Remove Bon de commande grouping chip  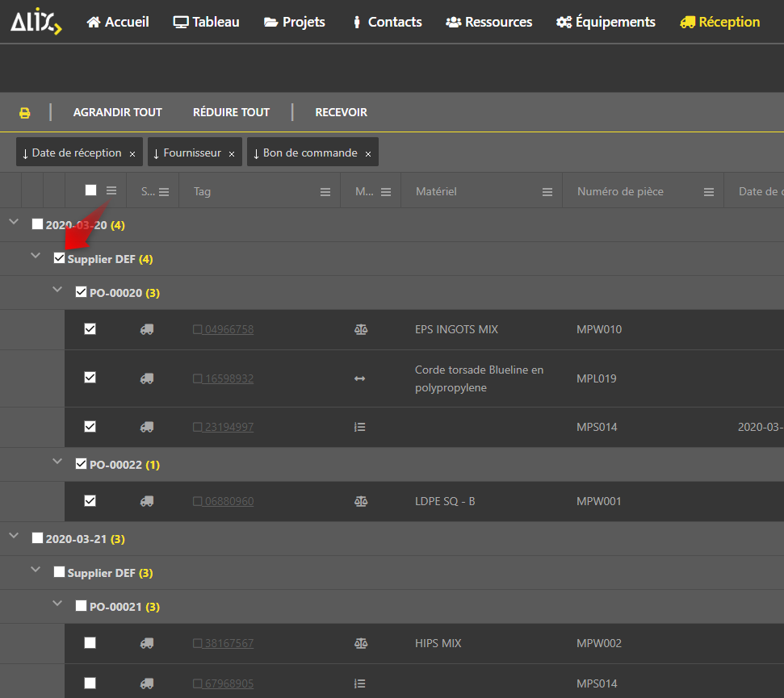(368, 154)
